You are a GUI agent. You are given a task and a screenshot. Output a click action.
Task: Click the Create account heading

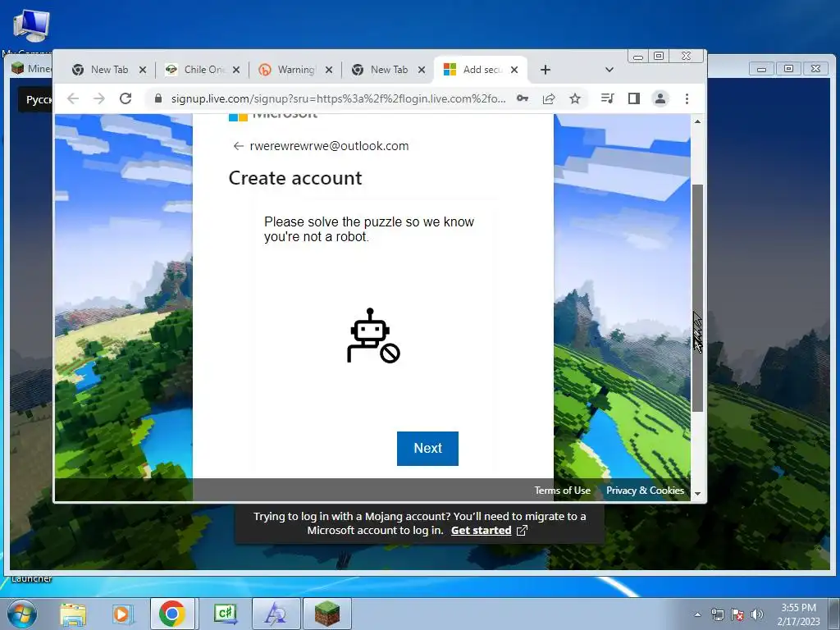click(295, 178)
